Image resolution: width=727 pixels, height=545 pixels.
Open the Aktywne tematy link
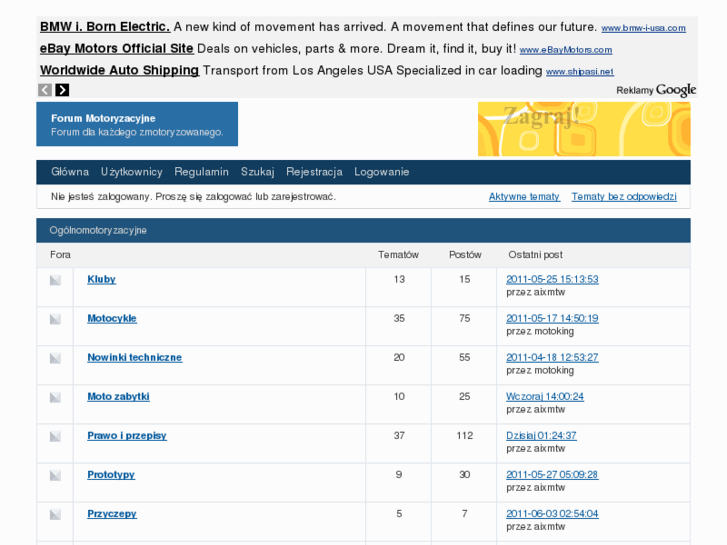click(524, 197)
